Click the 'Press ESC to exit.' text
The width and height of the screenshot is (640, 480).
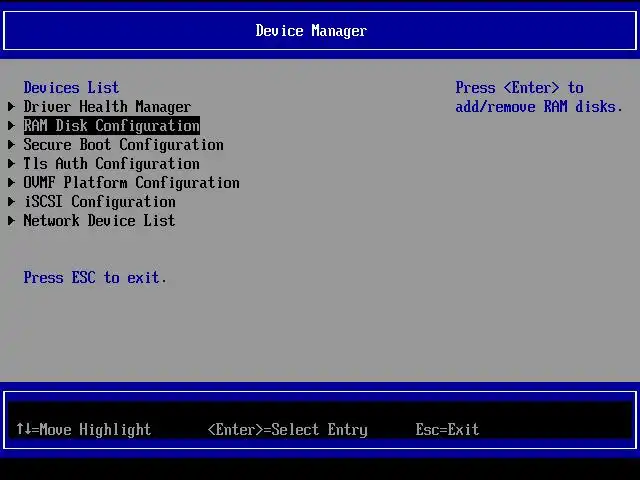(95, 278)
